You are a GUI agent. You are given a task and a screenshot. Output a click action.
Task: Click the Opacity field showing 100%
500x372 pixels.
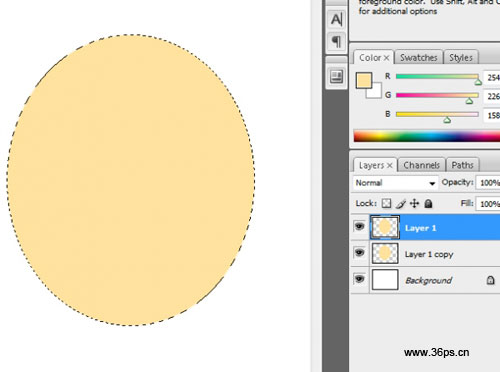[x=488, y=183]
